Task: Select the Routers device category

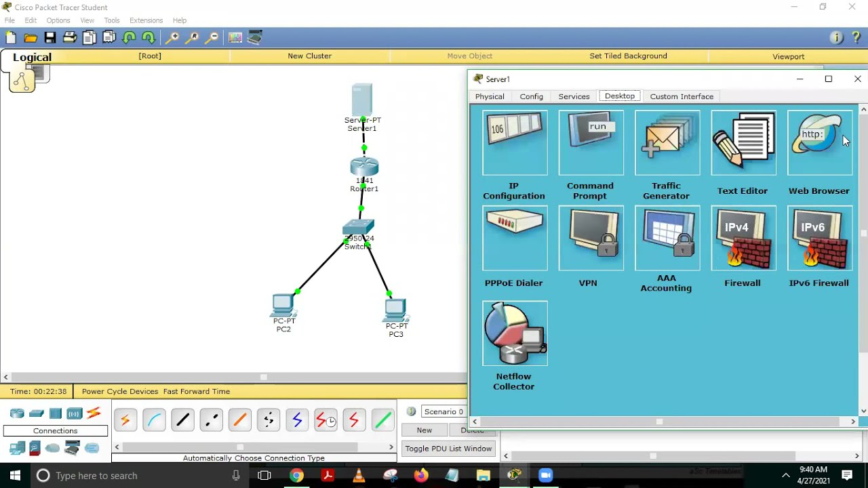Action: pyautogui.click(x=17, y=413)
